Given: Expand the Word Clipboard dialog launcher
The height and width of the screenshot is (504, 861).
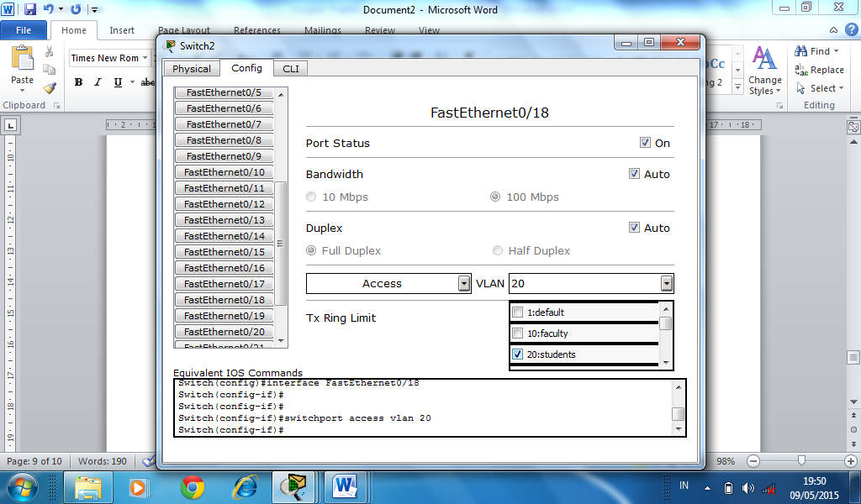Looking at the screenshot, I should 56,106.
